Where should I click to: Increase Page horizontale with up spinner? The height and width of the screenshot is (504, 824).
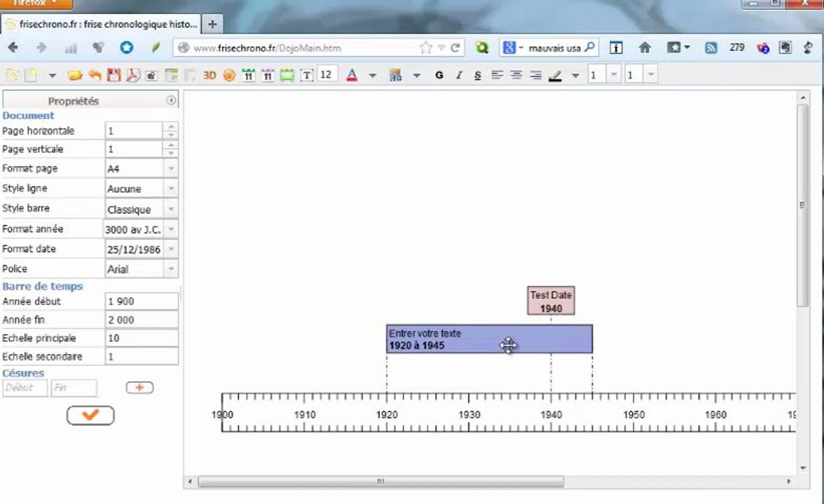[x=171, y=126]
